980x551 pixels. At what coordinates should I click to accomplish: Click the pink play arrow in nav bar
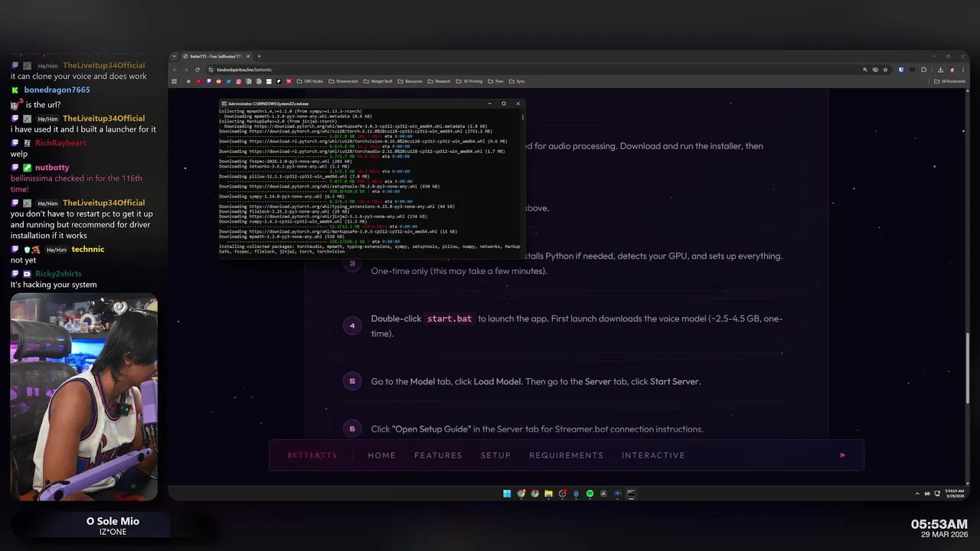[843, 455]
